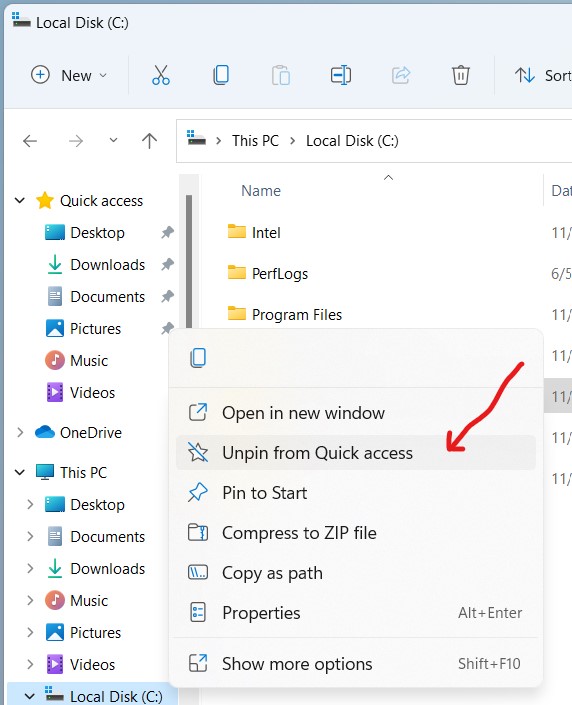Unpin Desktop using its pin icon
The image size is (572, 705).
tap(167, 232)
